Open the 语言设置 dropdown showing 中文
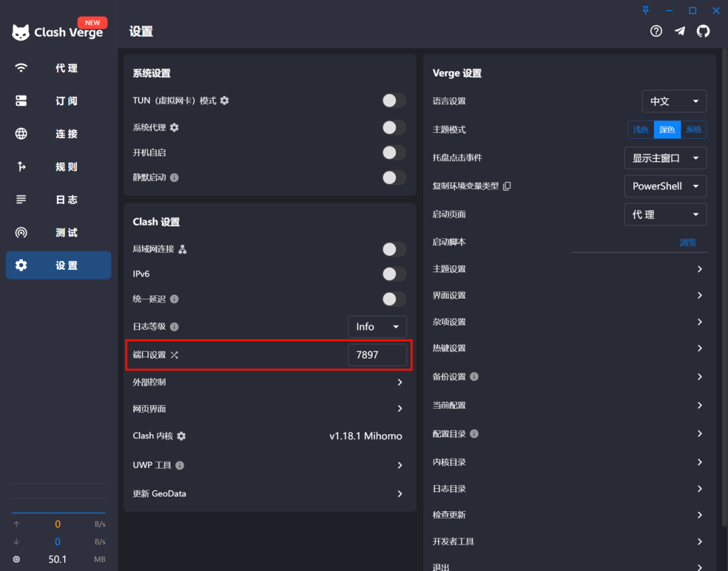The height and width of the screenshot is (571, 728). (674, 101)
